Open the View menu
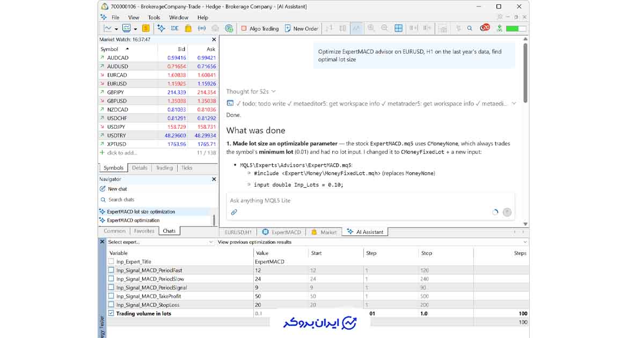This screenshot has height=338, width=644. [134, 17]
